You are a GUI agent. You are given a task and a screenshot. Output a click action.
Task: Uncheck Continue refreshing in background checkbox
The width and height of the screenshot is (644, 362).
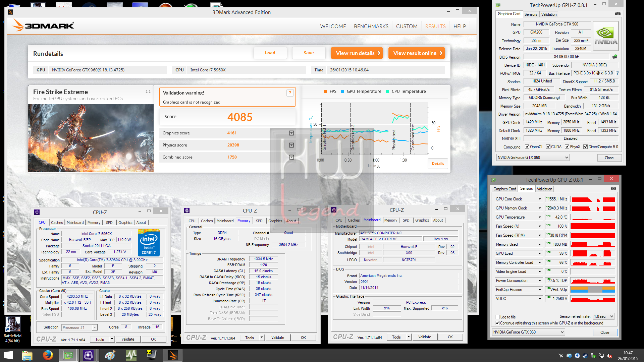pos(497,323)
